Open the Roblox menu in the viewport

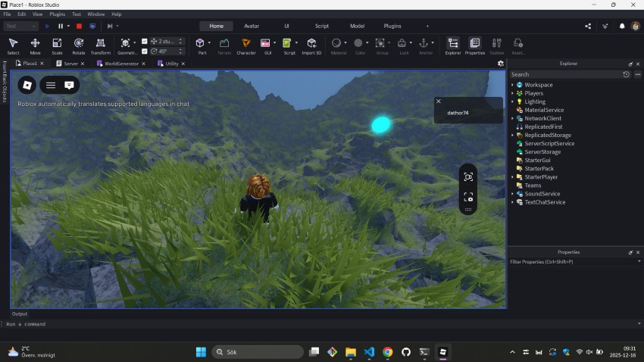27,85
